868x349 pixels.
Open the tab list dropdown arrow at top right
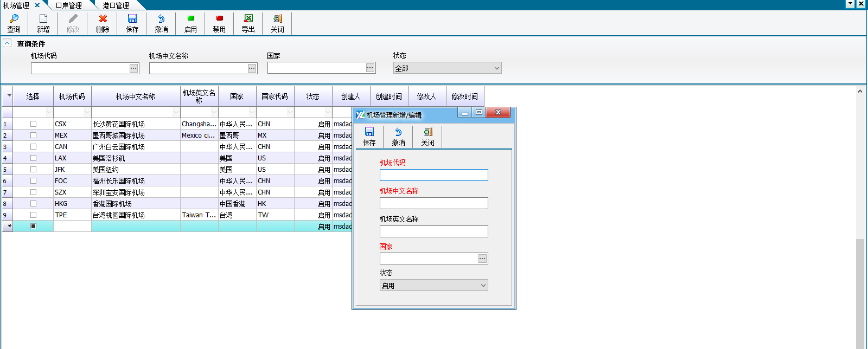(851, 4)
